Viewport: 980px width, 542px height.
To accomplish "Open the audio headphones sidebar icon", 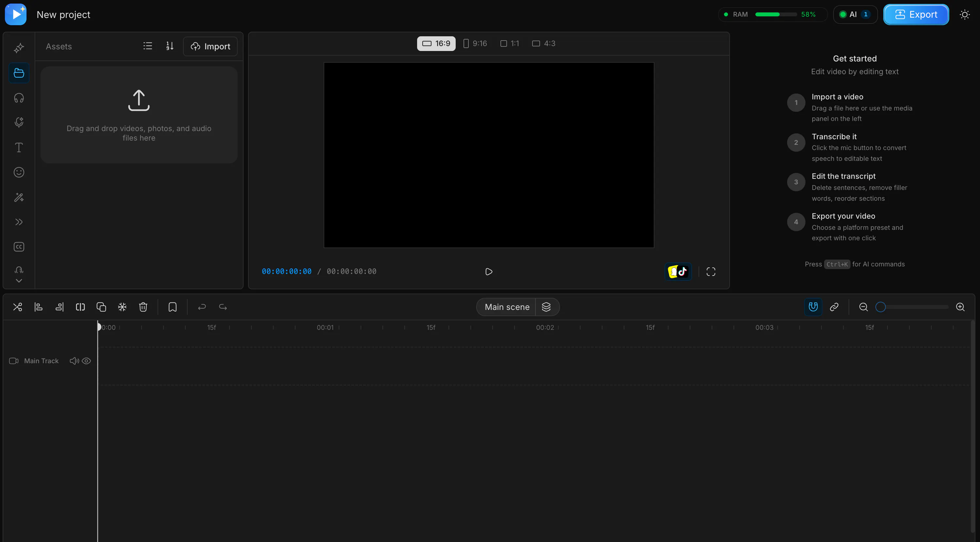I will point(19,98).
